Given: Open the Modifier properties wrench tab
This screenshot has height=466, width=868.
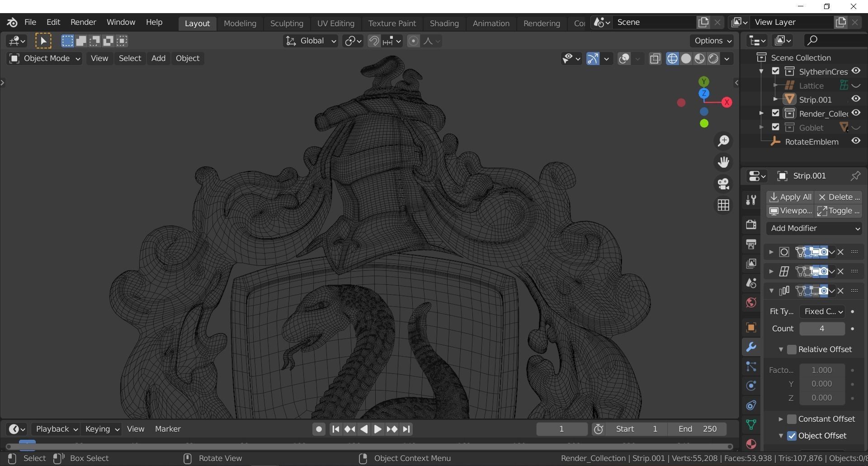Looking at the screenshot, I should [x=751, y=347].
